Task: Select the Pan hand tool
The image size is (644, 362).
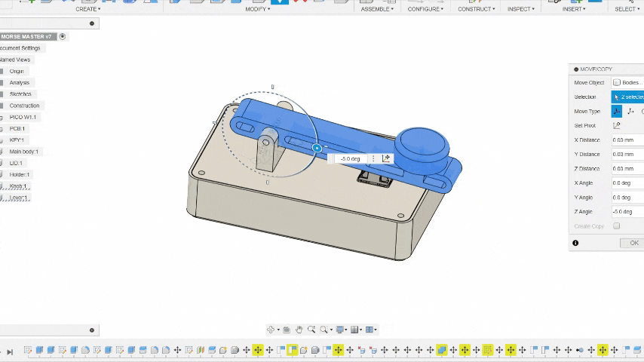Action: 299,330
